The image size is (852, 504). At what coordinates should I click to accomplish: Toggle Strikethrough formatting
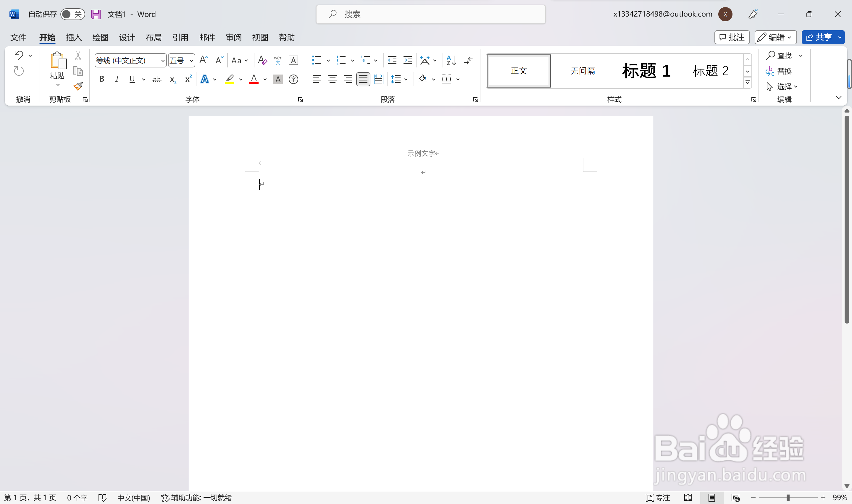(x=156, y=79)
